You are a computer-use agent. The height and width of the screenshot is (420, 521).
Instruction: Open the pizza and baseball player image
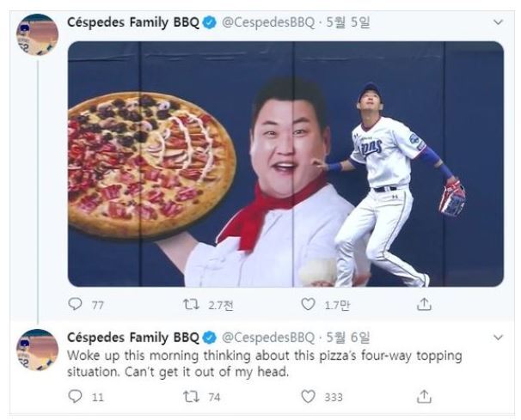pyautogui.click(x=285, y=164)
